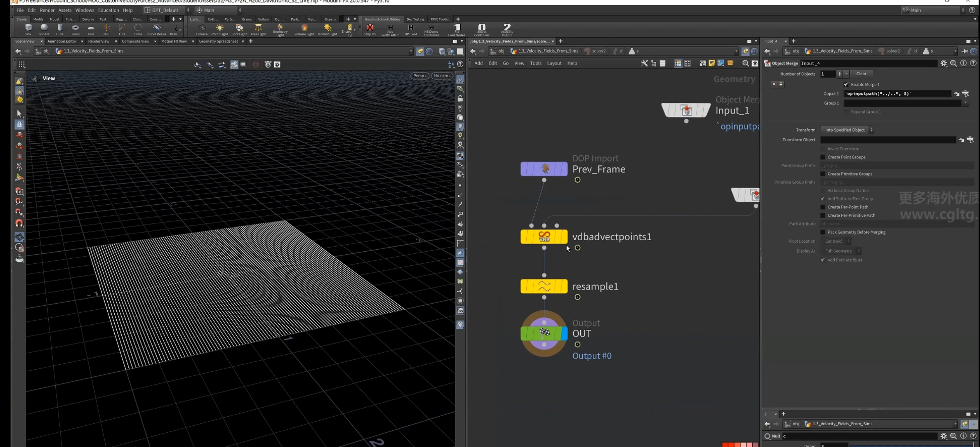Click the Camera shelf tool
Image resolution: width=980 pixels, height=447 pixels.
202,29
